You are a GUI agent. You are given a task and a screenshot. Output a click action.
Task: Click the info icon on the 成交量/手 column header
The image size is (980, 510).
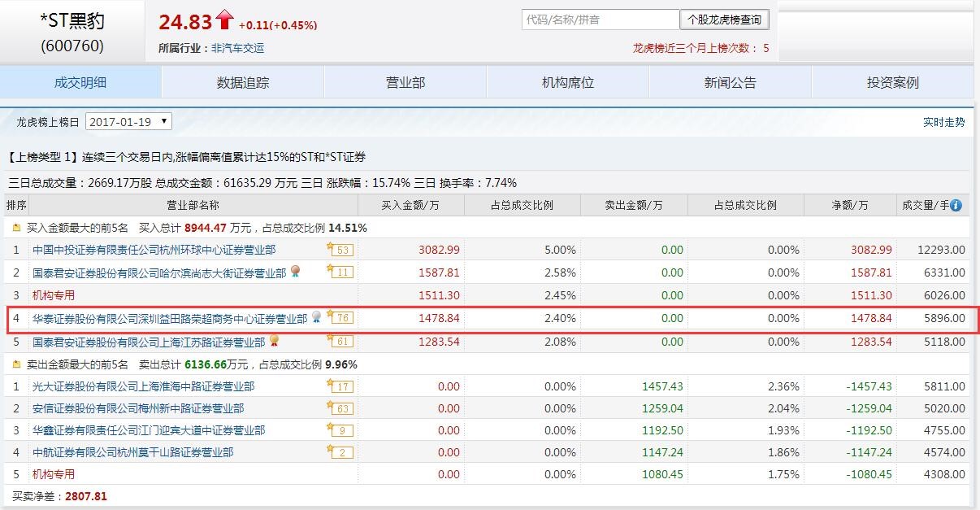tap(956, 204)
